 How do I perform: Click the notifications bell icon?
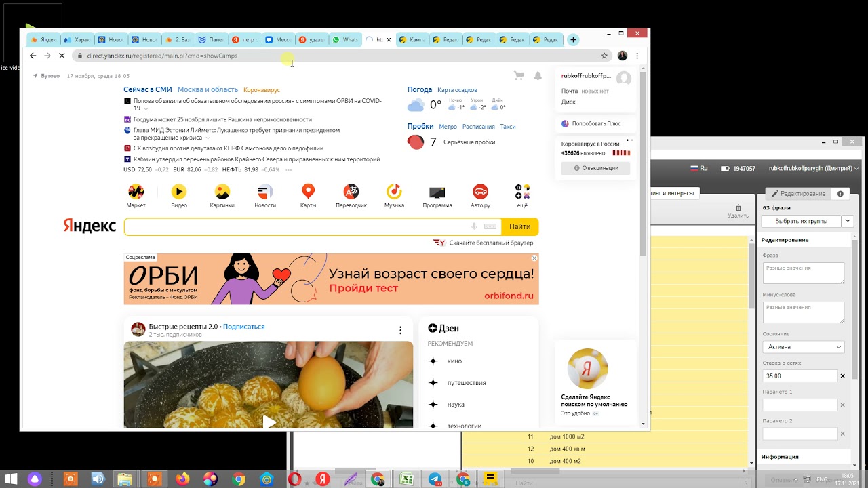tap(538, 76)
